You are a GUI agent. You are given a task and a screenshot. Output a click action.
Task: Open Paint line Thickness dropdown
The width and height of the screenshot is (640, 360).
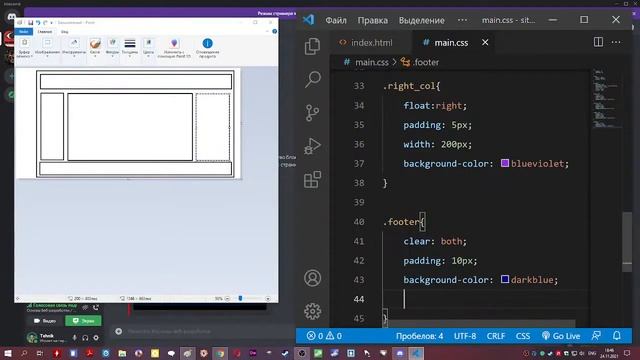coord(130,48)
